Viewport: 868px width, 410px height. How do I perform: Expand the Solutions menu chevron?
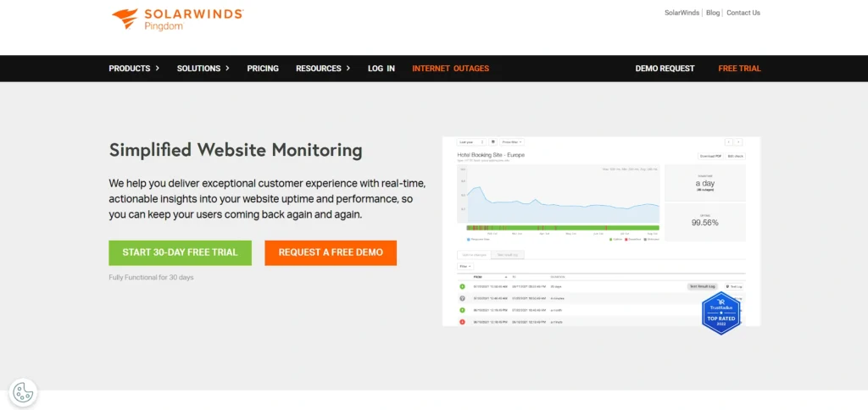point(227,68)
